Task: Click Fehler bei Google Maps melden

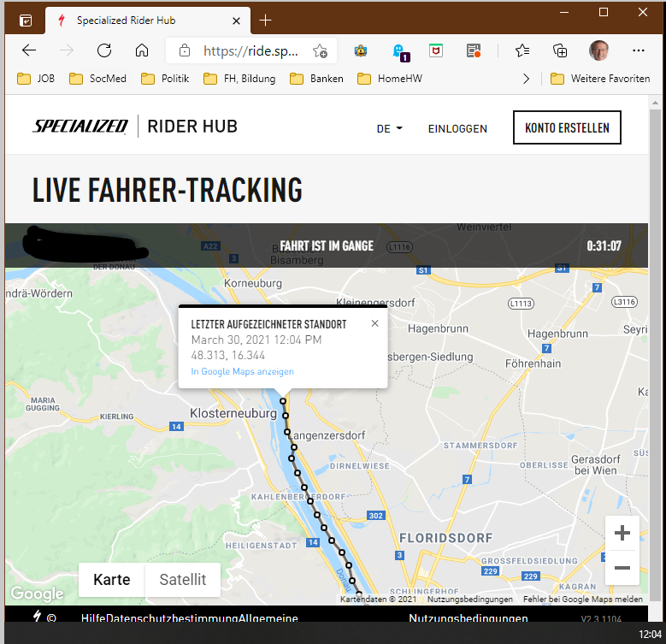Action: (x=583, y=599)
